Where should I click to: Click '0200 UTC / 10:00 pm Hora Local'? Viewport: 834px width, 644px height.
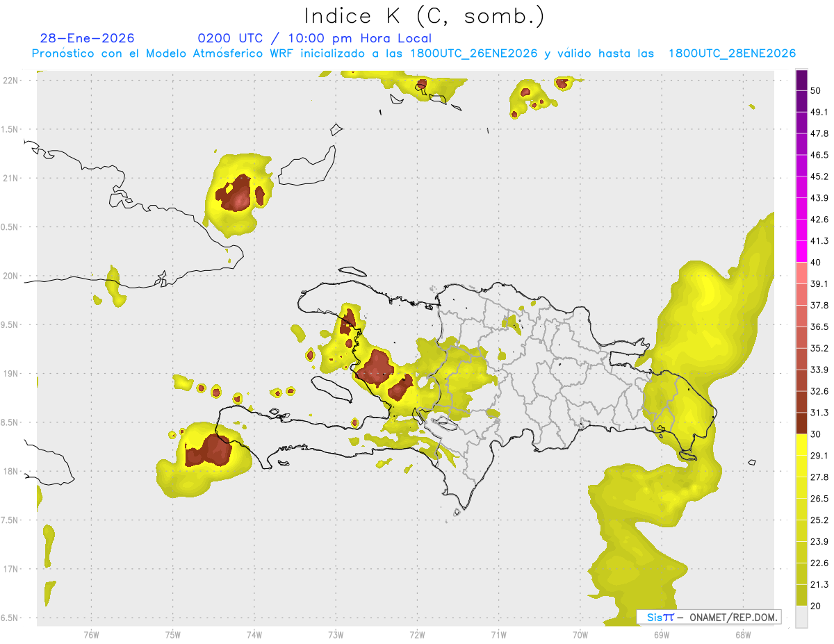pyautogui.click(x=315, y=38)
